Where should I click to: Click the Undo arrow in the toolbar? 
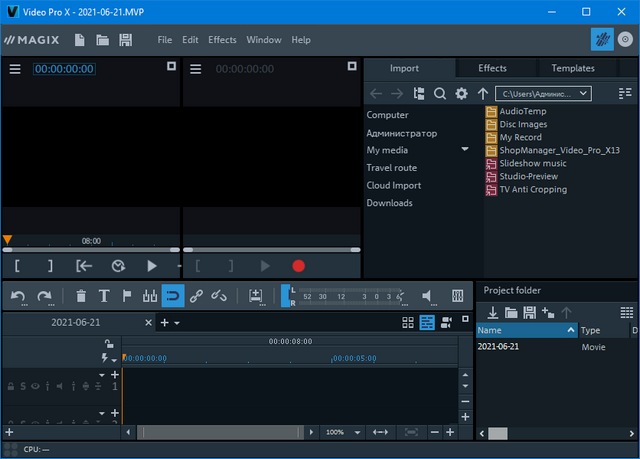tap(18, 296)
